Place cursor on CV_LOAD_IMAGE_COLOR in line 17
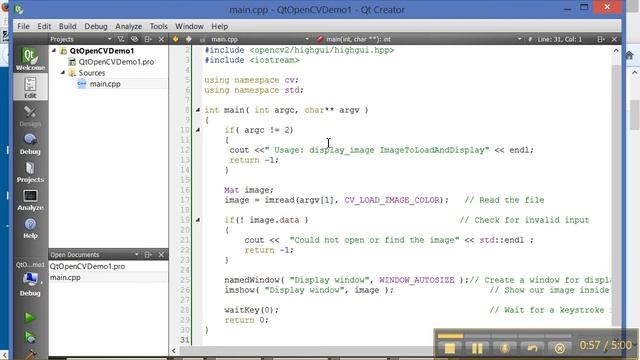Viewport: 640px width, 360px height. point(392,200)
